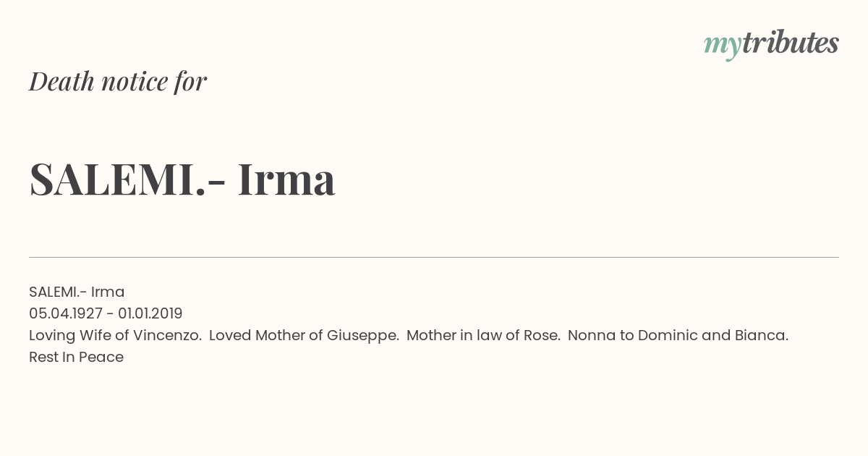Click the name "Giuseppe" in the notice
This screenshot has width=868, height=456.
point(361,336)
